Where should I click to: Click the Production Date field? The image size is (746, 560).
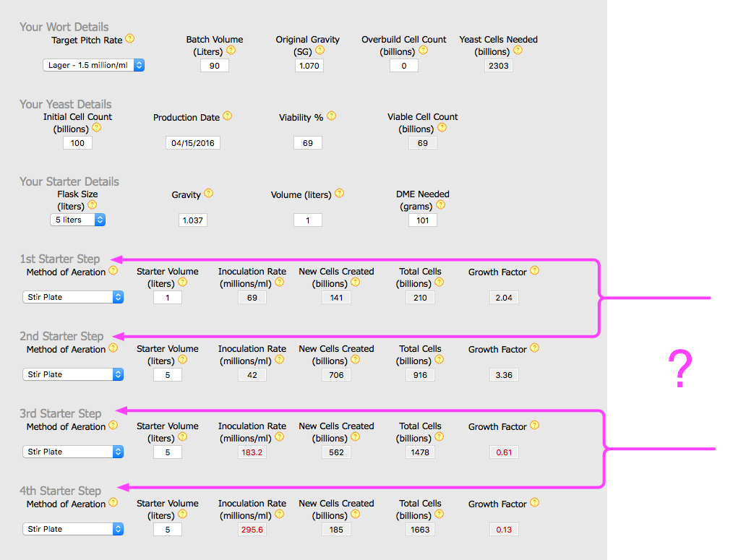coord(193,143)
